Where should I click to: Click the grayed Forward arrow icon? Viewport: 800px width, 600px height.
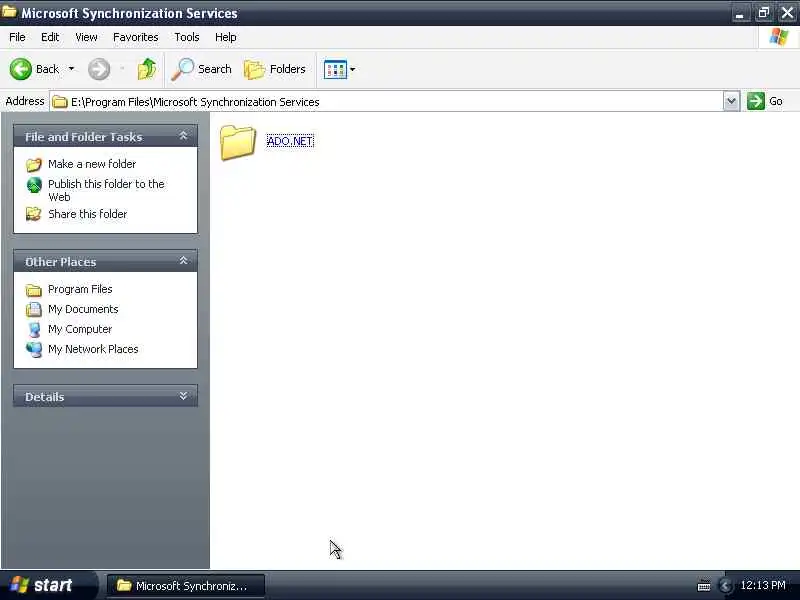98,69
